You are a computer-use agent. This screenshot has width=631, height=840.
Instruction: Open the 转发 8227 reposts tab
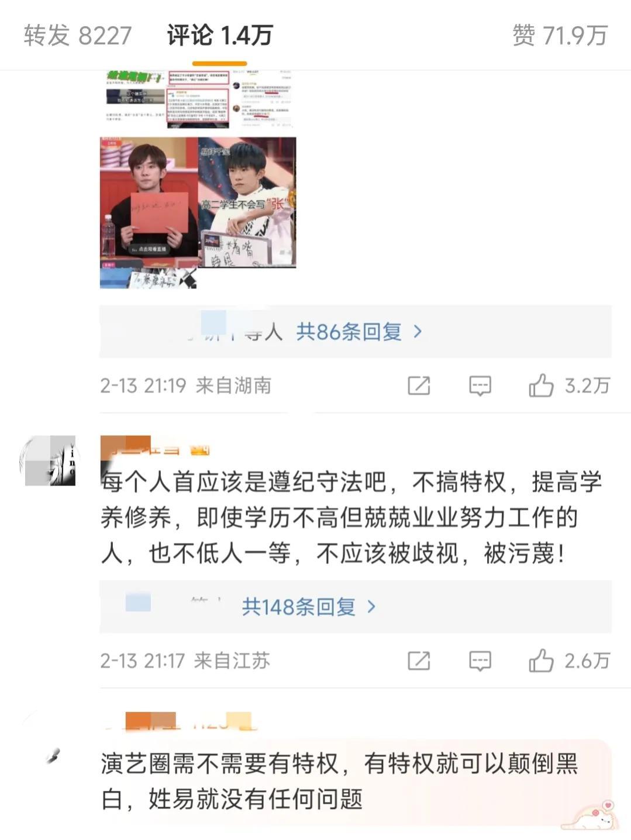[78, 36]
